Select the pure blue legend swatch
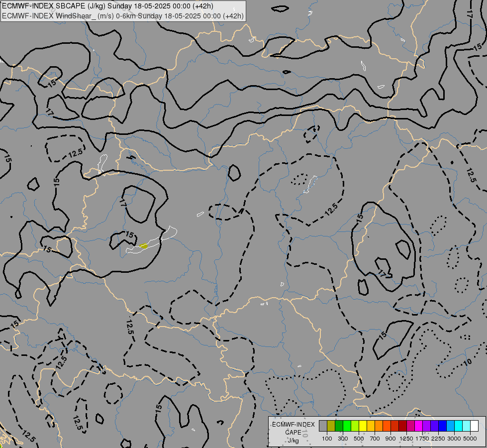 pos(443,426)
